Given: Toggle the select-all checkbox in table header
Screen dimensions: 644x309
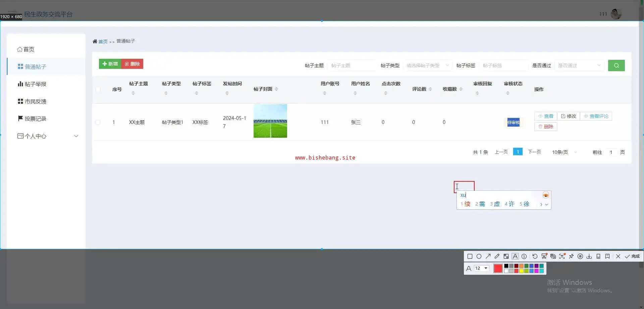Looking at the screenshot, I should [x=98, y=89].
